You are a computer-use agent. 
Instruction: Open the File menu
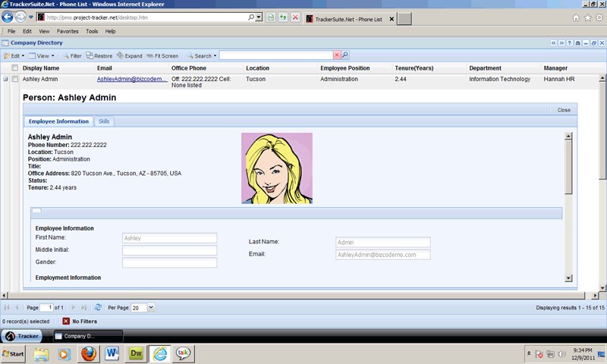11,31
